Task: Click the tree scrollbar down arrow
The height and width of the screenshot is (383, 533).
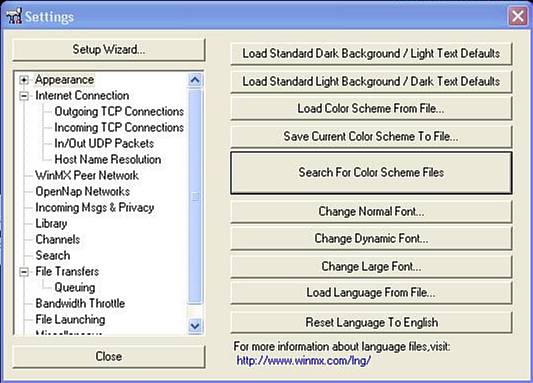Action: [x=195, y=326]
